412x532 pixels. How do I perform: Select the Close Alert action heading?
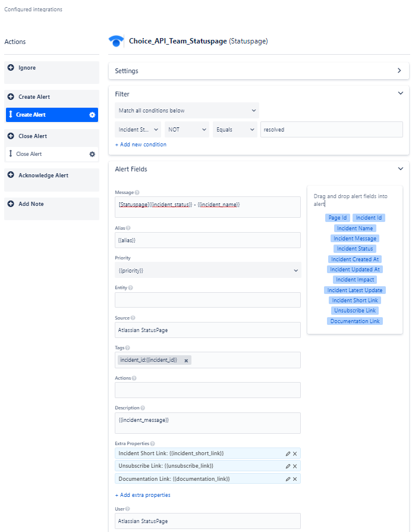pos(33,136)
